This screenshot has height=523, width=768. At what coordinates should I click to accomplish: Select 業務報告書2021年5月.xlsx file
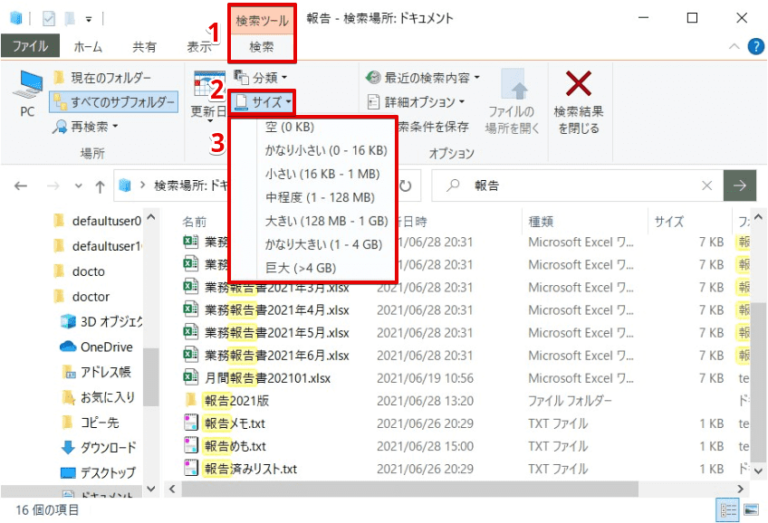pos(266,333)
